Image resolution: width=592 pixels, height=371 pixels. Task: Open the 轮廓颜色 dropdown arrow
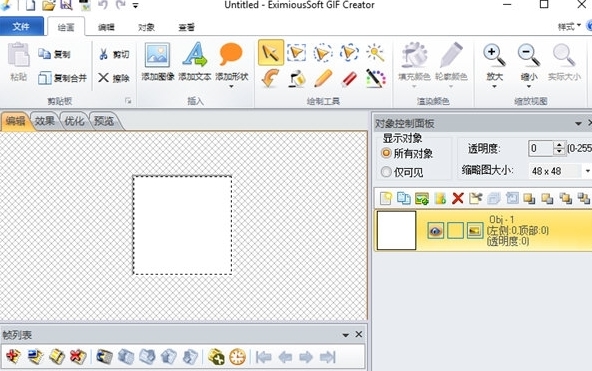coord(451,87)
